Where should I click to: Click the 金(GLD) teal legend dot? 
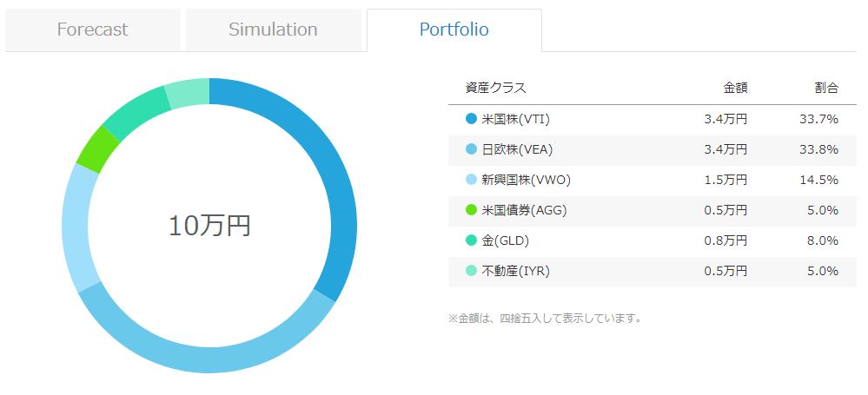(471, 240)
